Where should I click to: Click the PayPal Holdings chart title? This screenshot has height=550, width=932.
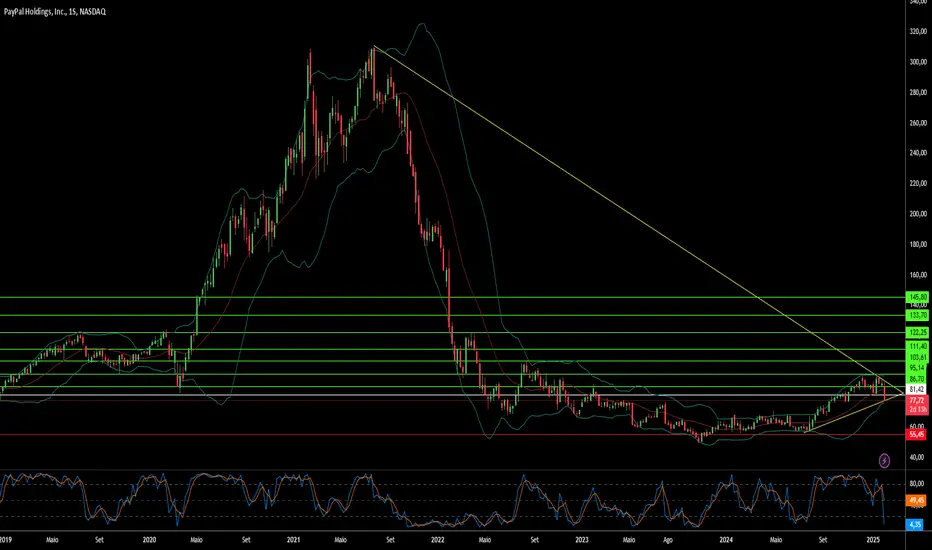coord(55,11)
